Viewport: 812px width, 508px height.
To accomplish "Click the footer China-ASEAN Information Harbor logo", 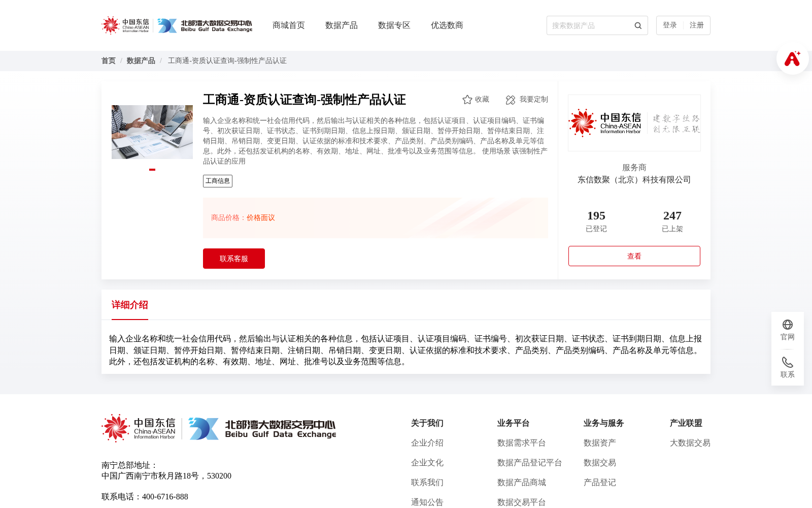I will tap(139, 428).
